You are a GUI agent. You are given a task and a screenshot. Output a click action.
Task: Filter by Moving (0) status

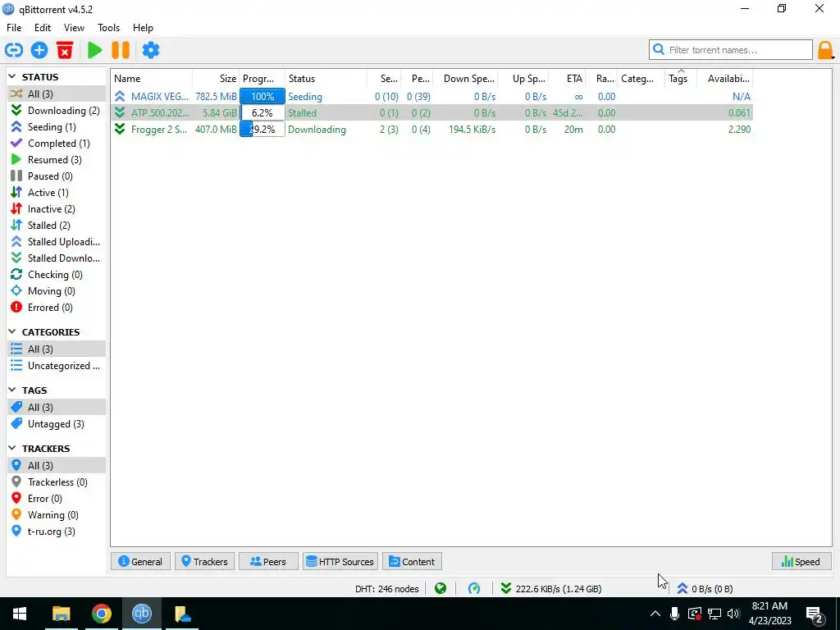pyautogui.click(x=57, y=291)
